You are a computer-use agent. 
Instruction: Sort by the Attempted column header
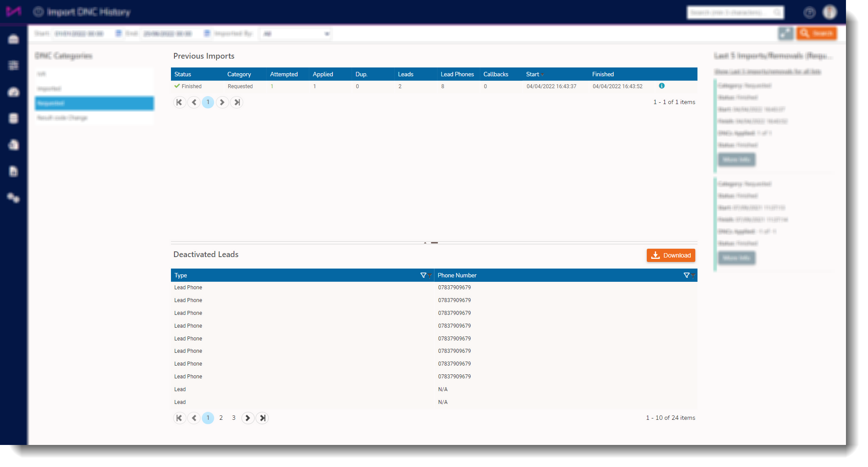(284, 74)
